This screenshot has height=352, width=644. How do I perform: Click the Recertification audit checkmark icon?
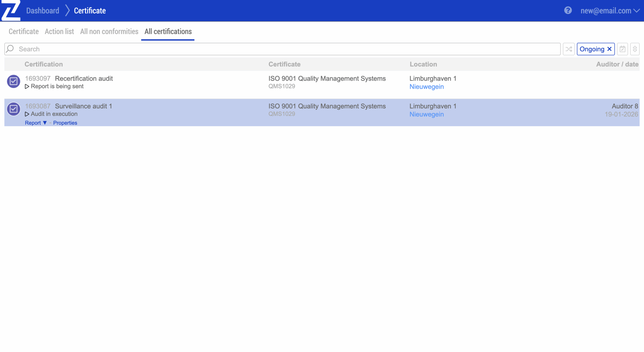tap(14, 81)
